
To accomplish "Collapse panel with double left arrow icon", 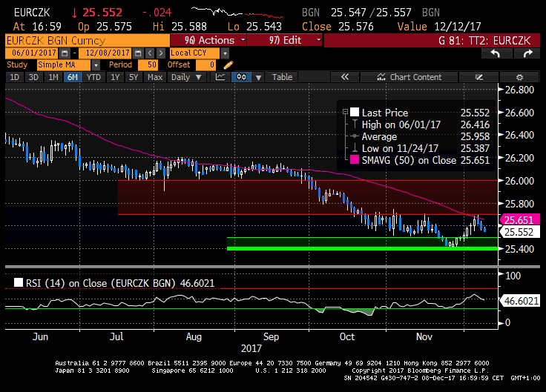I will coord(345,77).
